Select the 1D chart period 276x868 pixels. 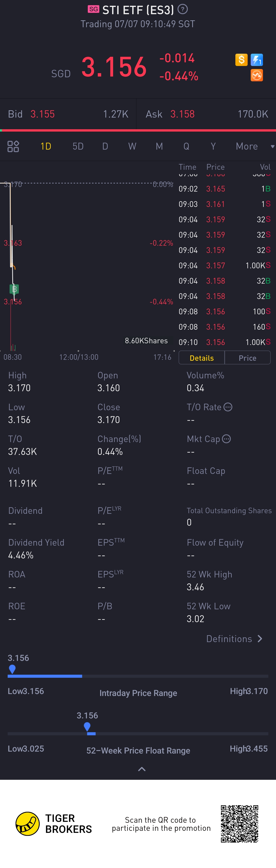46,146
